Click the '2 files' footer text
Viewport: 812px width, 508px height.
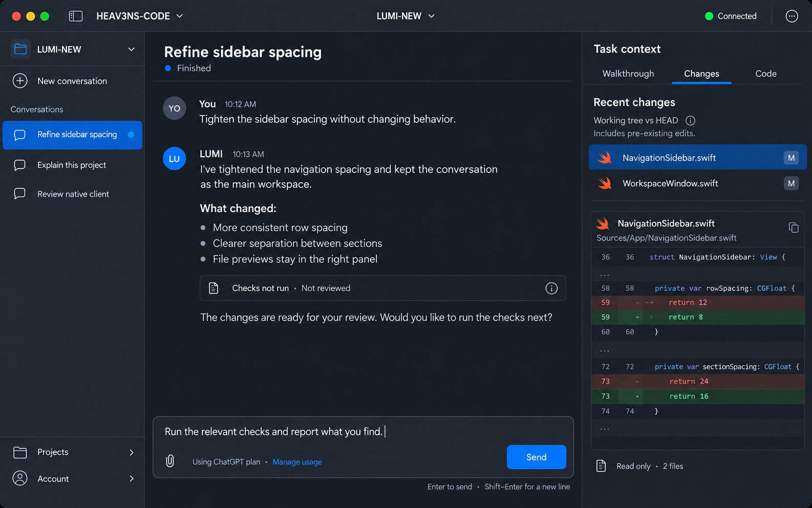[x=673, y=466]
